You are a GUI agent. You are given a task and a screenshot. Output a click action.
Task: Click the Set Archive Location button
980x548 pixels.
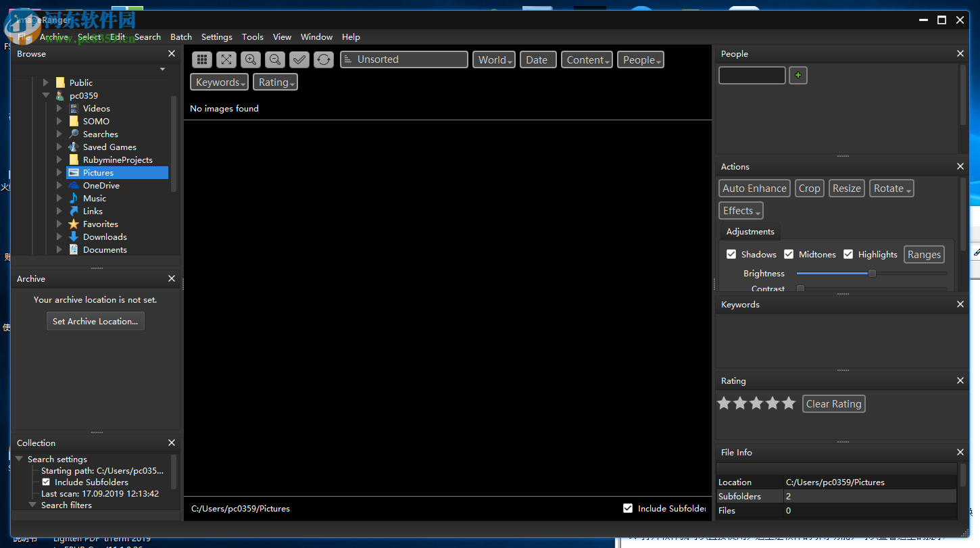pyautogui.click(x=95, y=321)
